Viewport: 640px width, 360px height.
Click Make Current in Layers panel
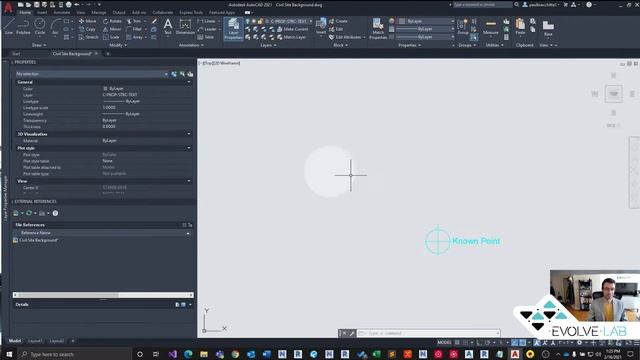tap(293, 29)
